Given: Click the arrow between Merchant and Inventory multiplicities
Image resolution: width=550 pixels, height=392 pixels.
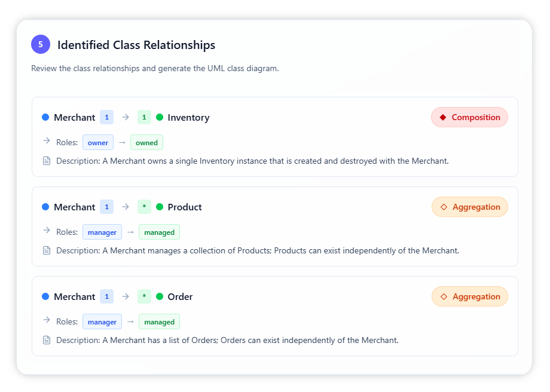Looking at the screenshot, I should coord(126,117).
